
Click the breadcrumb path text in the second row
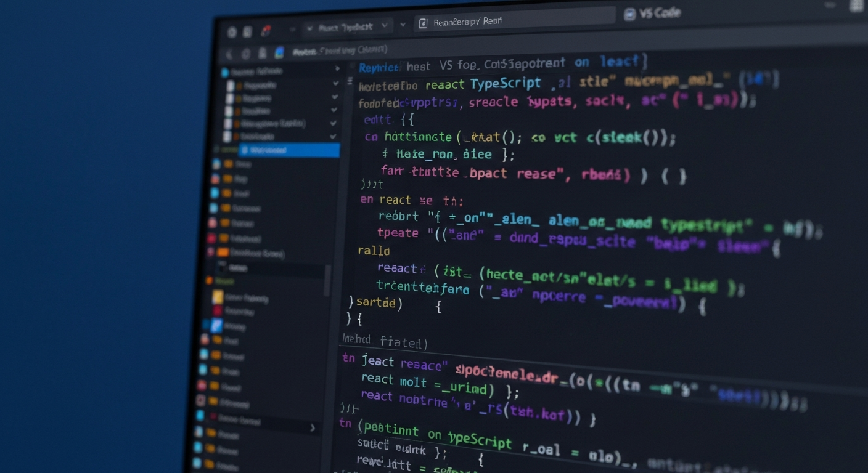340,51
